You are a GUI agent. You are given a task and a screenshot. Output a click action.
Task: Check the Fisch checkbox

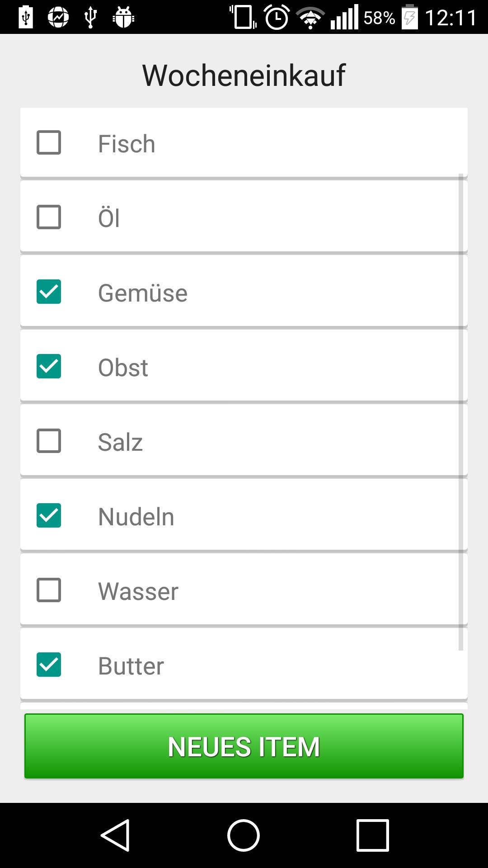click(x=49, y=143)
